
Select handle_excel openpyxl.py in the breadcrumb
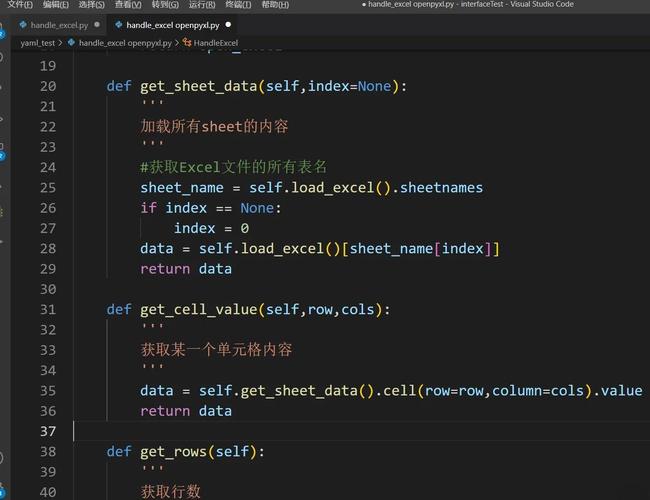click(125, 43)
